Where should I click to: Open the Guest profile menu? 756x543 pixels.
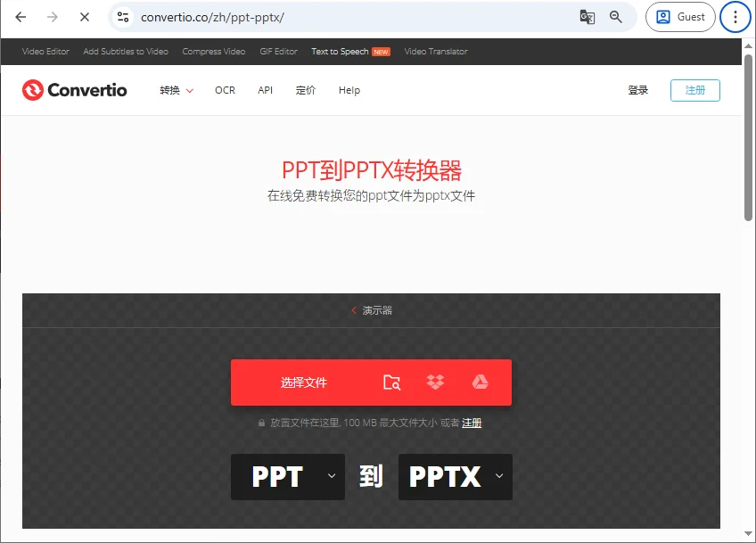click(680, 17)
